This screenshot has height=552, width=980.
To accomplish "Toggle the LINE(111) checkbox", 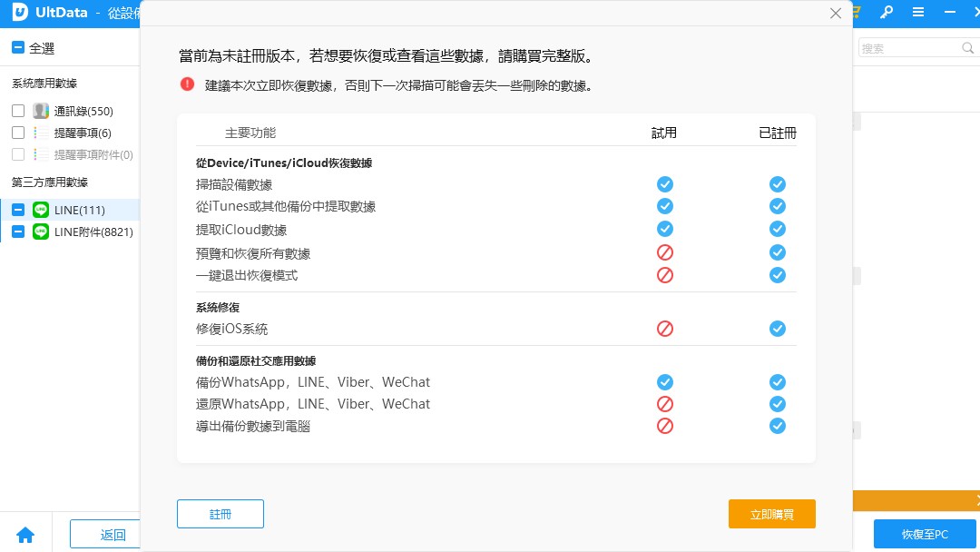I will click(x=18, y=210).
